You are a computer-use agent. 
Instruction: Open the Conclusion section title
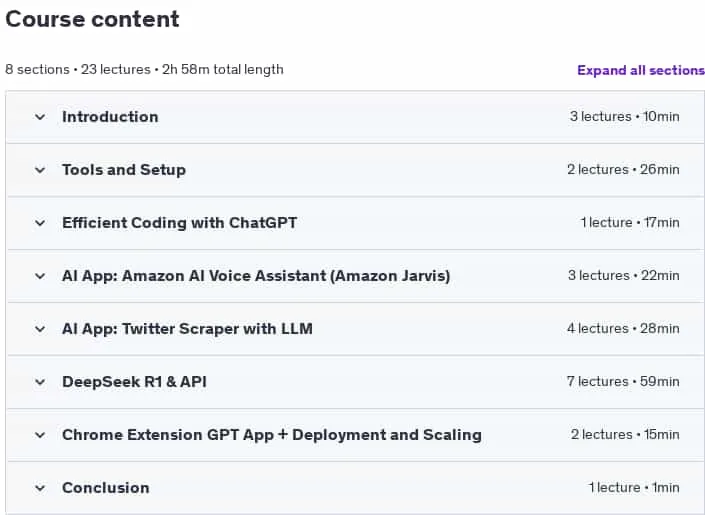point(106,488)
